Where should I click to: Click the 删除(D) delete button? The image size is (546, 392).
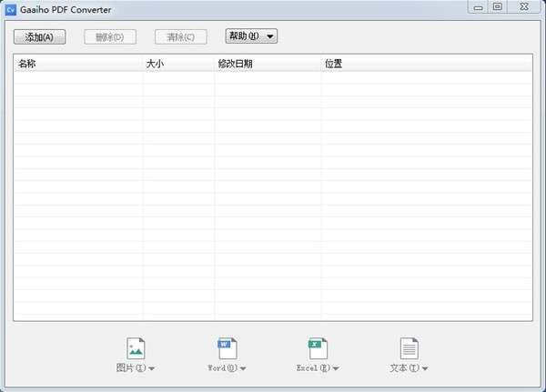click(x=110, y=37)
